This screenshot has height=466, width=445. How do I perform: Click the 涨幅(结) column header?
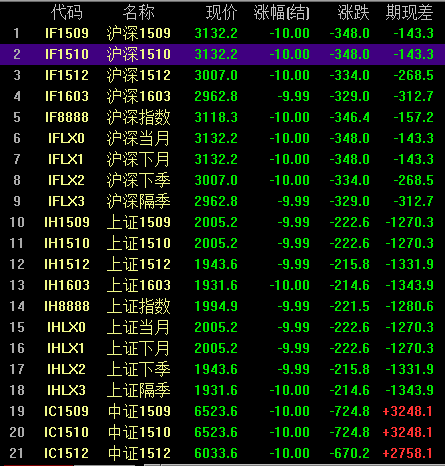(x=282, y=12)
